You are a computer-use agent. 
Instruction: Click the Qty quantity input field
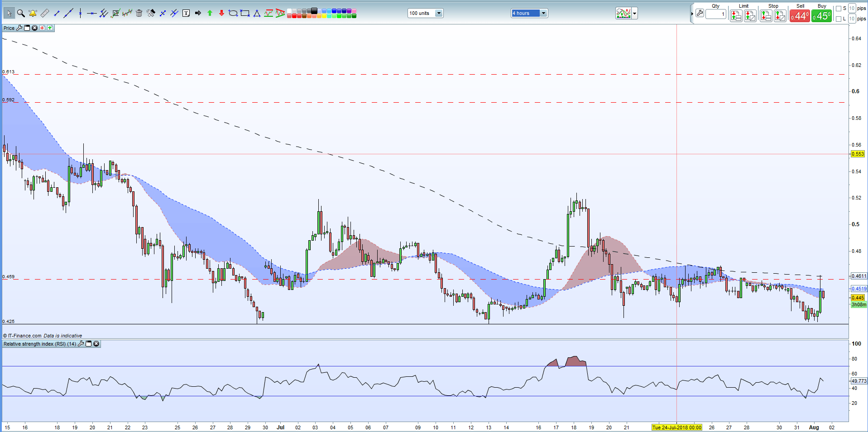716,14
